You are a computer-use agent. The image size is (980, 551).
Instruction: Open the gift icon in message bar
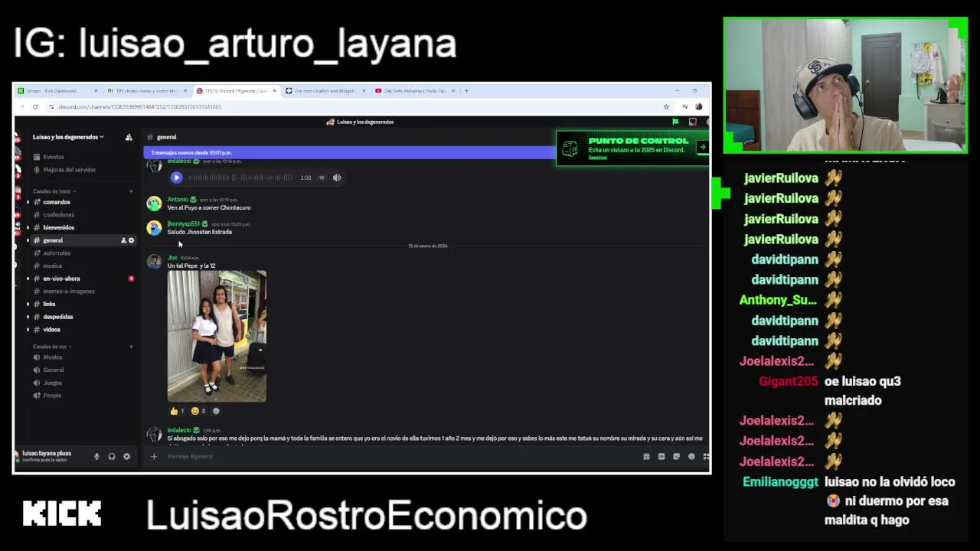tap(646, 457)
